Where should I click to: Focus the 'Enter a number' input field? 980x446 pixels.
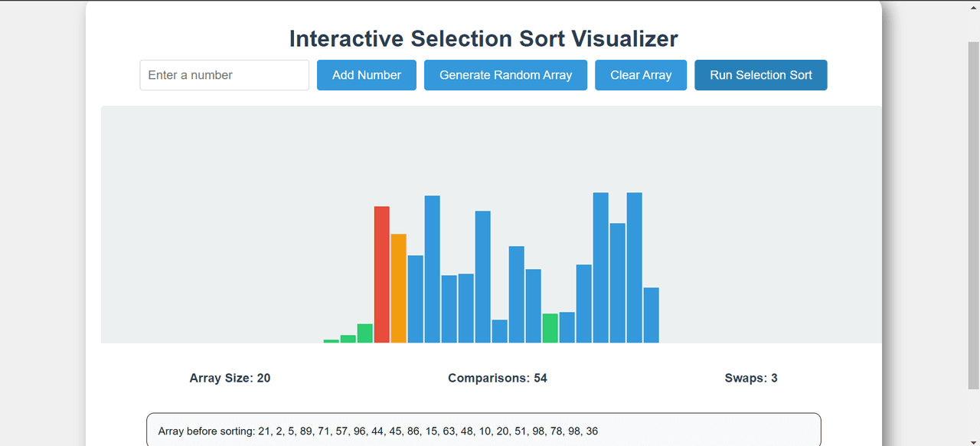[224, 75]
